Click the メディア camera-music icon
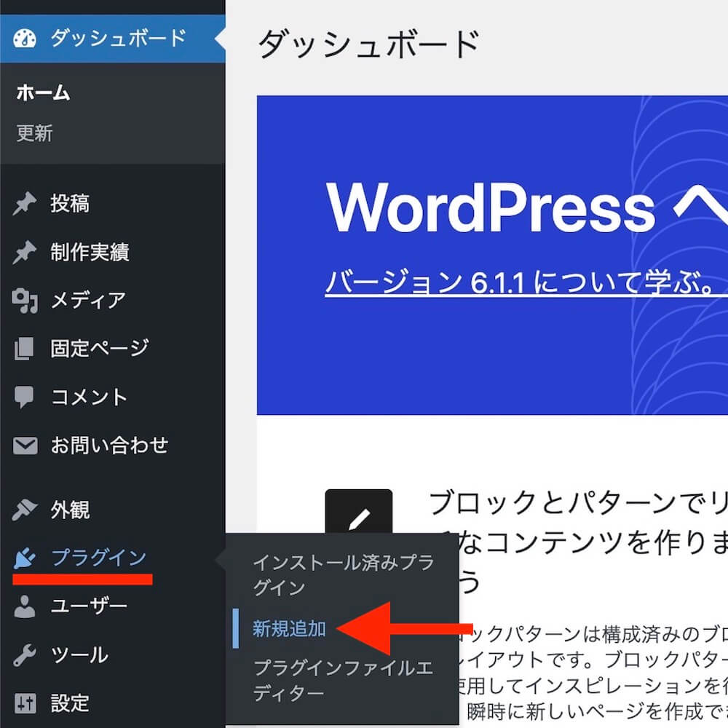Image resolution: width=728 pixels, height=728 pixels. tap(25, 301)
